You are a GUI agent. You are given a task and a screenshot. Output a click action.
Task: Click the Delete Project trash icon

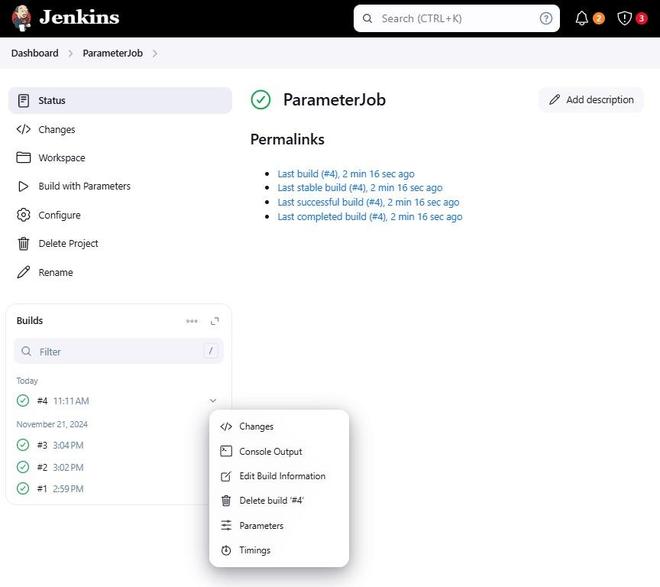click(24, 243)
